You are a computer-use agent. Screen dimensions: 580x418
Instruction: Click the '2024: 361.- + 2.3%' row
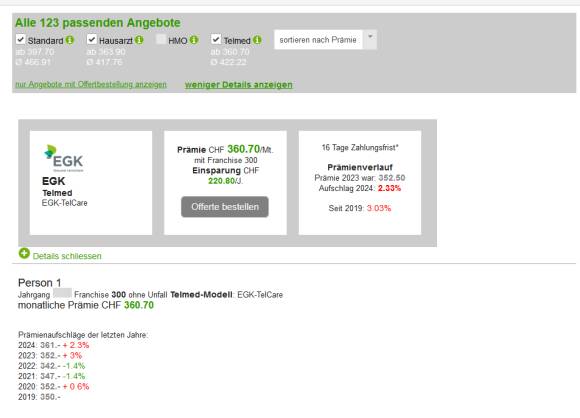54,345
